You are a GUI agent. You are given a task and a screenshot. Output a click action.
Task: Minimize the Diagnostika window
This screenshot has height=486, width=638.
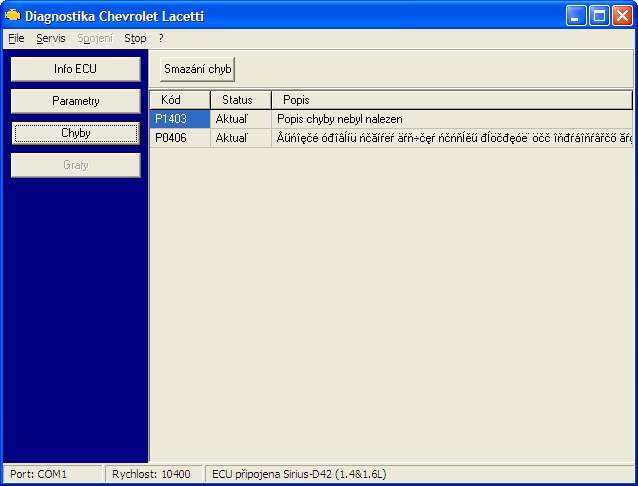click(x=576, y=16)
